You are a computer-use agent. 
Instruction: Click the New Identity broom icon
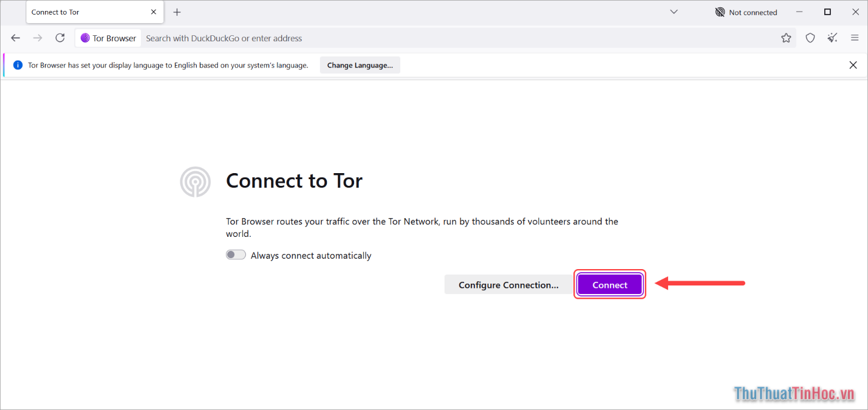coord(832,38)
